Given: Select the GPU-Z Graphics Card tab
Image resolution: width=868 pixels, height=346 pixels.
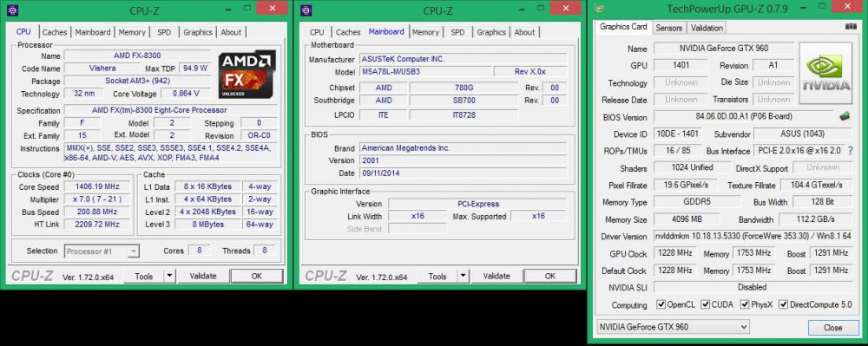Looking at the screenshot, I should pos(623,27).
